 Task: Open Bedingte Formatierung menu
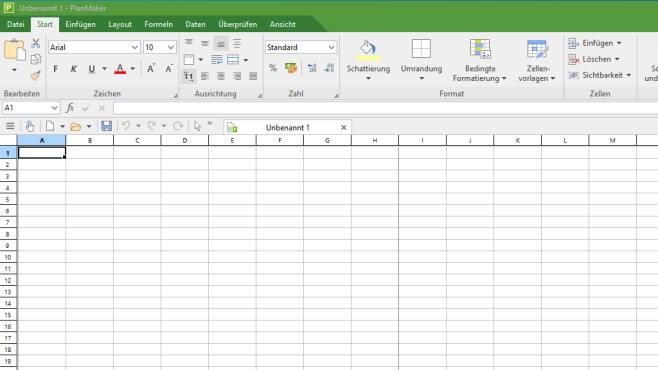pyautogui.click(x=480, y=61)
